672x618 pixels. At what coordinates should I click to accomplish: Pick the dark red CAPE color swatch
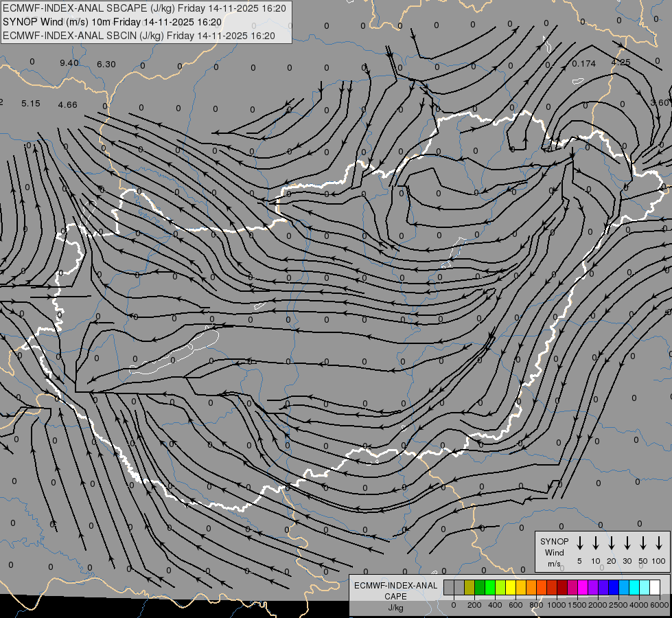pyautogui.click(x=563, y=587)
